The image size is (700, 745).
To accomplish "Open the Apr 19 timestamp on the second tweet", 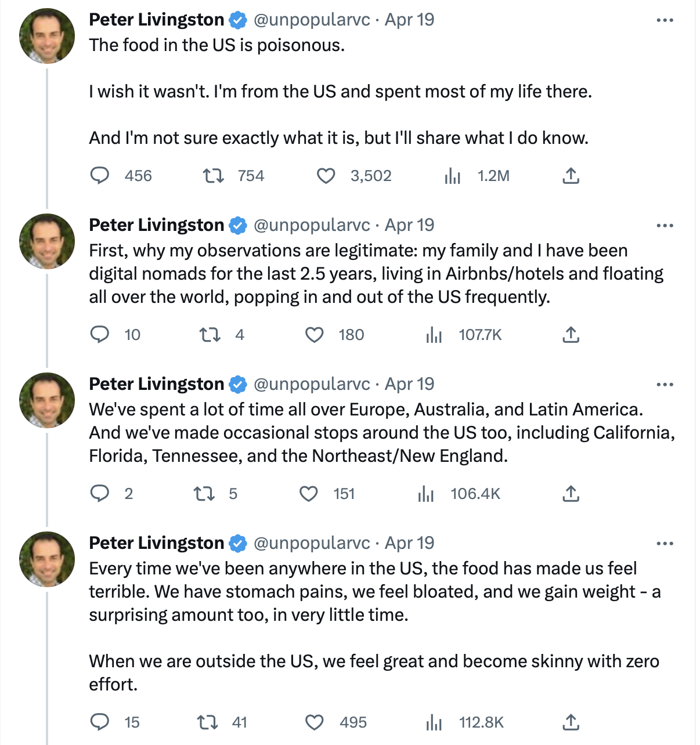I will [409, 225].
